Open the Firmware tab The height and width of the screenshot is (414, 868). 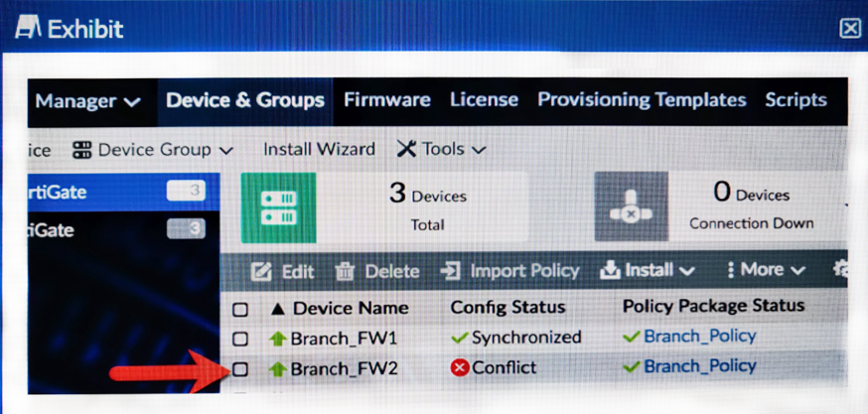(387, 99)
